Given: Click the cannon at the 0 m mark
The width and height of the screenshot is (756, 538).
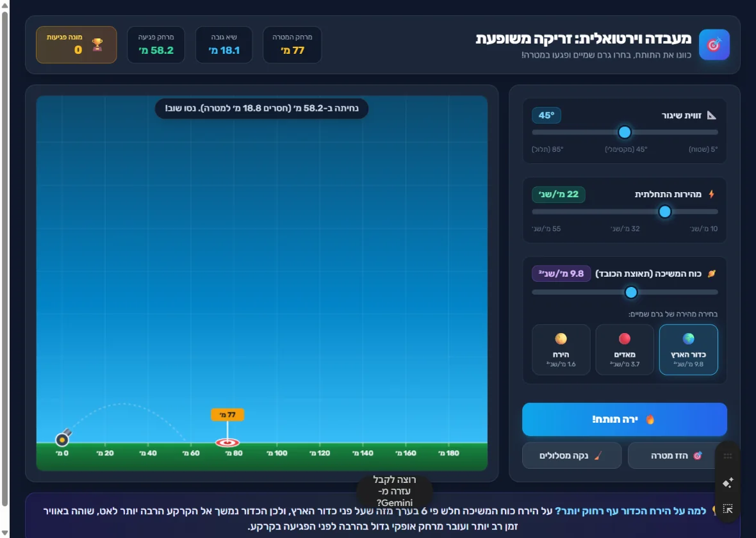Looking at the screenshot, I should point(63,437).
